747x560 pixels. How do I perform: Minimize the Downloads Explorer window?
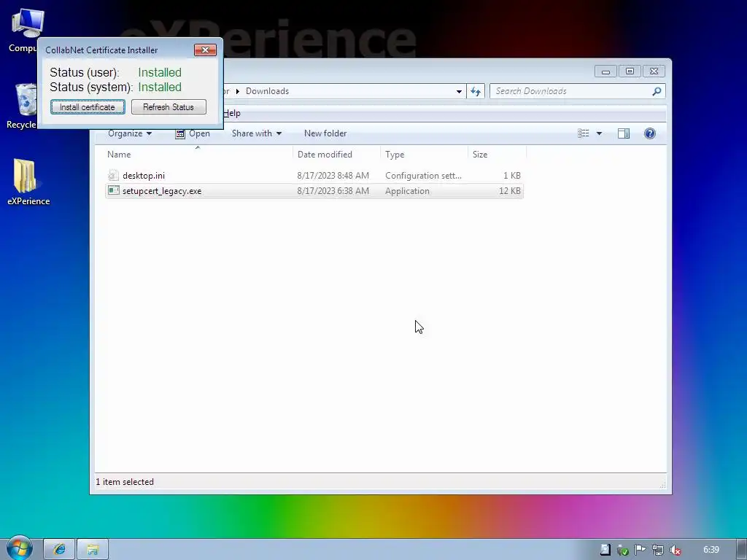(x=605, y=71)
